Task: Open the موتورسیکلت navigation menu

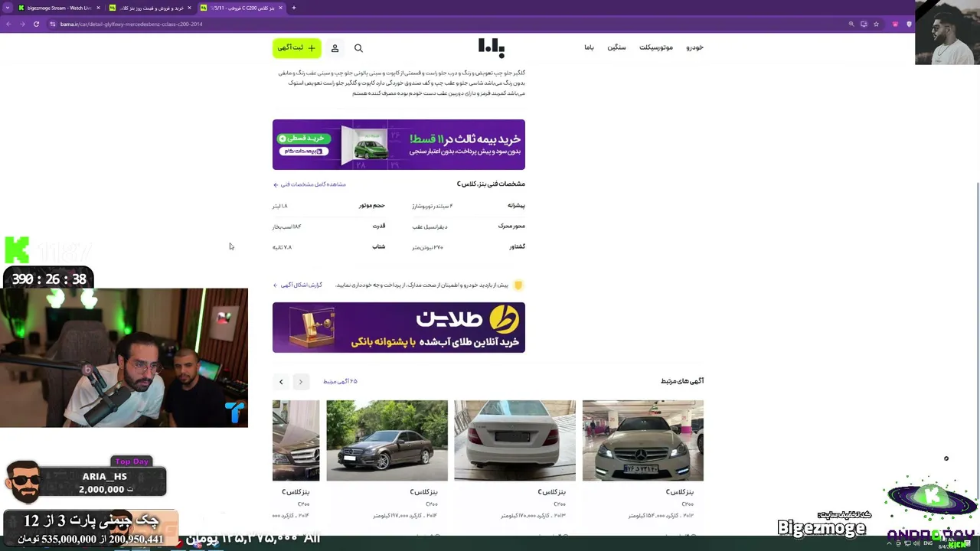Action: click(x=656, y=47)
